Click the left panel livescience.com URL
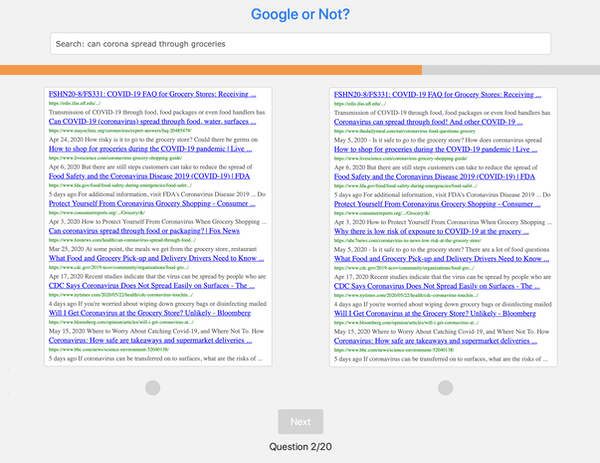This screenshot has width=600, height=463. (x=115, y=158)
